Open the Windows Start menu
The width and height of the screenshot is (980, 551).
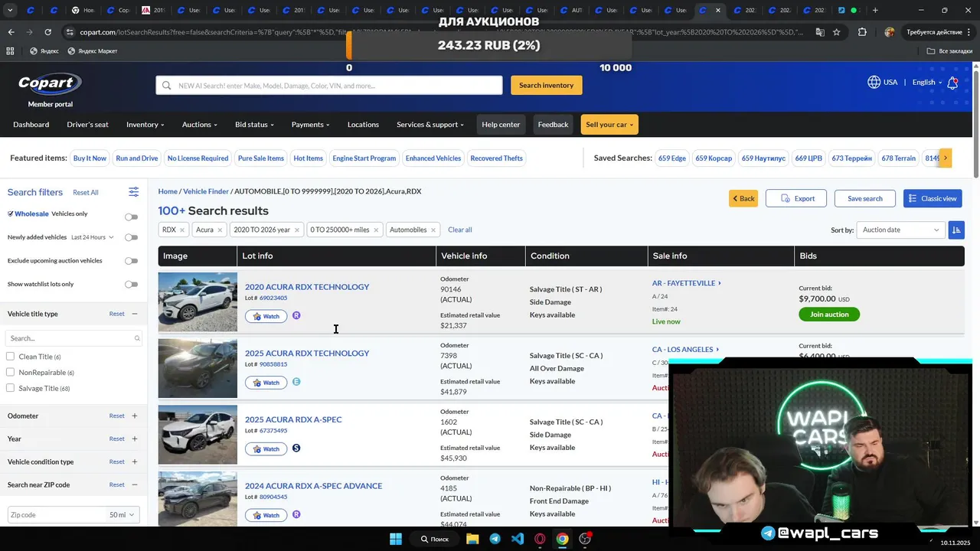click(396, 539)
